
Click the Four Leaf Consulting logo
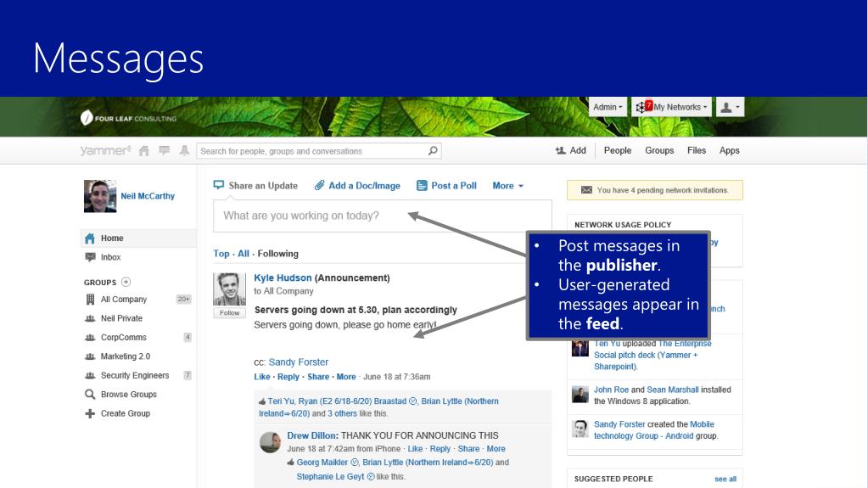pyautogui.click(x=128, y=118)
